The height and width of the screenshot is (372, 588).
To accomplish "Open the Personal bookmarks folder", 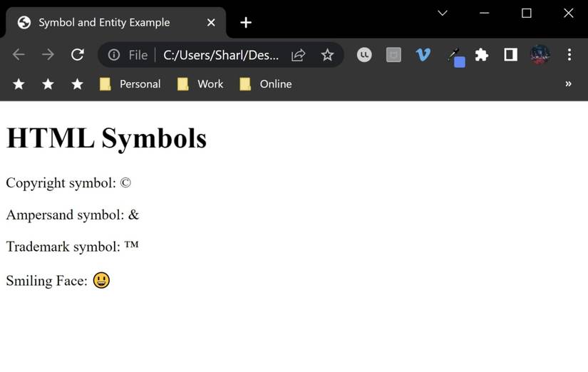I will pos(130,84).
